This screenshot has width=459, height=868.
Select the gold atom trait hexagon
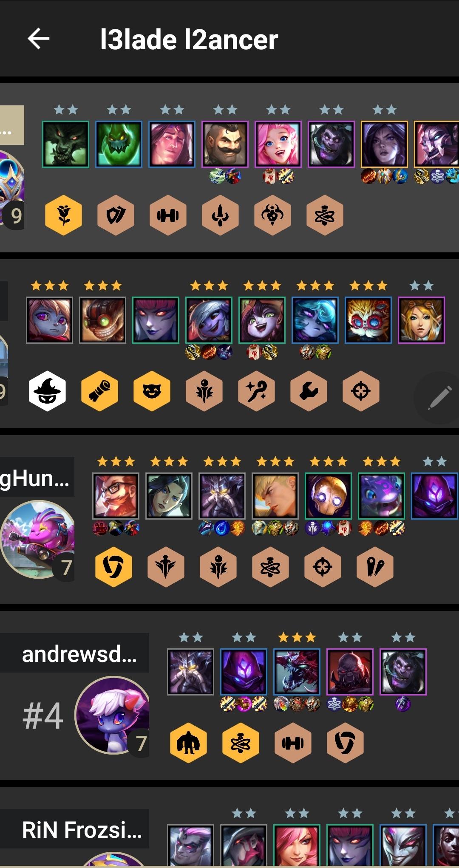pos(241,743)
